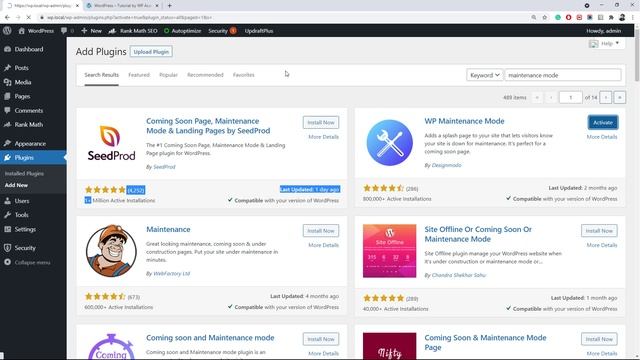
Task: Open Chandra Shekhar Sahu author link
Action: click(x=459, y=275)
